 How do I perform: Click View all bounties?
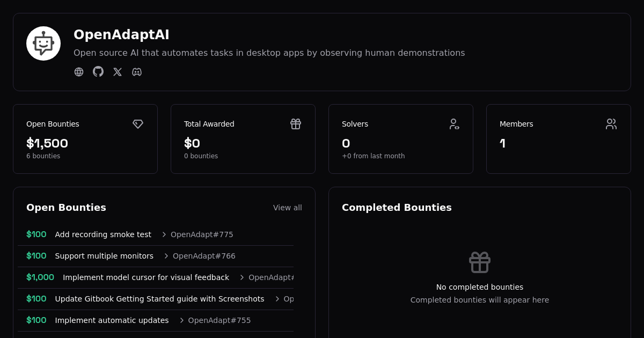288,208
